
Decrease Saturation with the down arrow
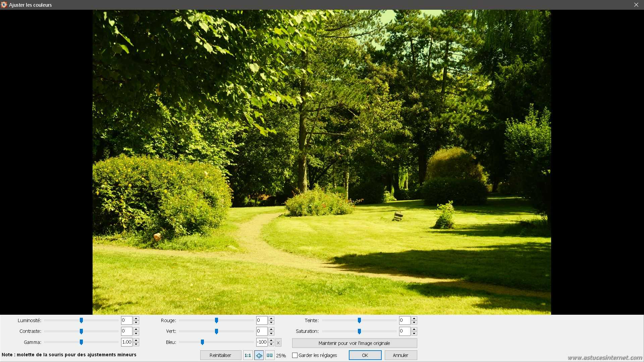click(x=414, y=334)
